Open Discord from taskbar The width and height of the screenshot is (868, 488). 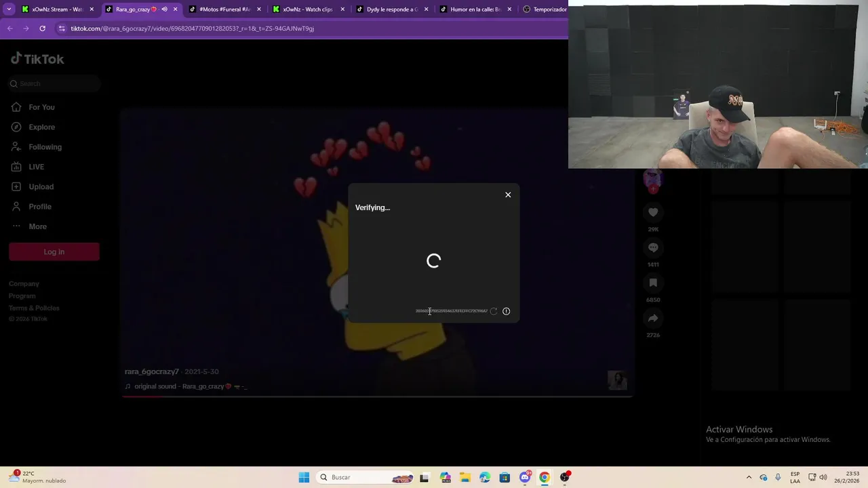525,477
